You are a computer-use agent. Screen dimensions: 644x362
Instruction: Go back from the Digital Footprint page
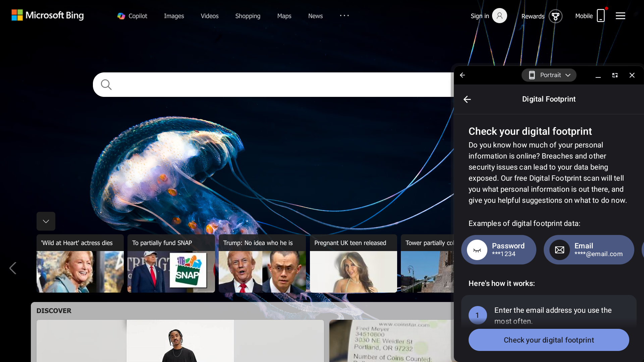[x=467, y=99]
